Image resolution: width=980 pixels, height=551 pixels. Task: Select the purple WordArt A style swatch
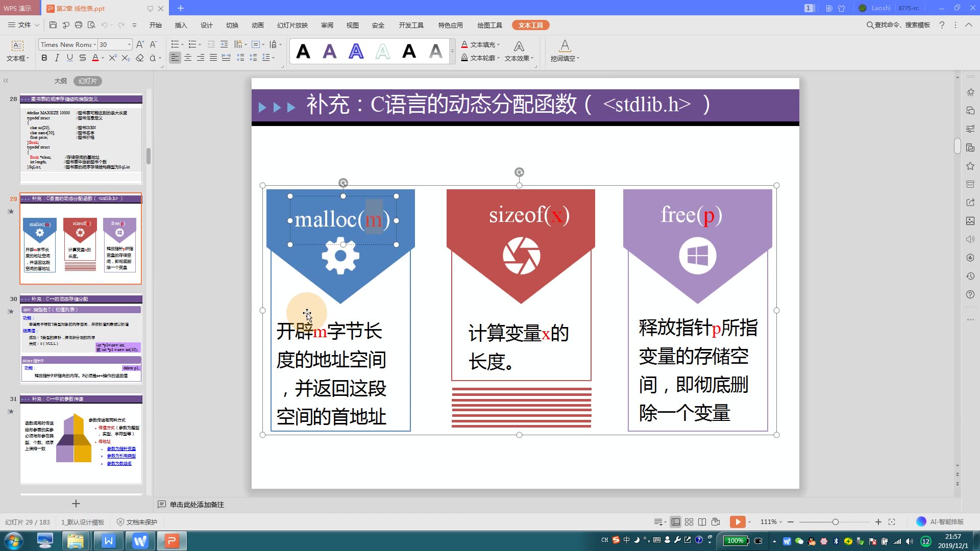pos(330,51)
